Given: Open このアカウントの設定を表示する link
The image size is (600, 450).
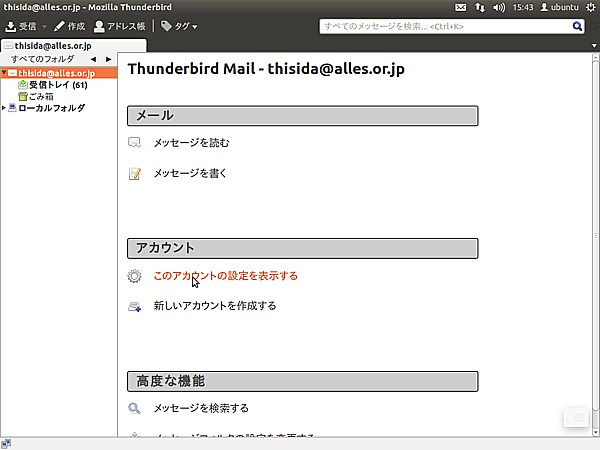Looking at the screenshot, I should click(x=225, y=276).
